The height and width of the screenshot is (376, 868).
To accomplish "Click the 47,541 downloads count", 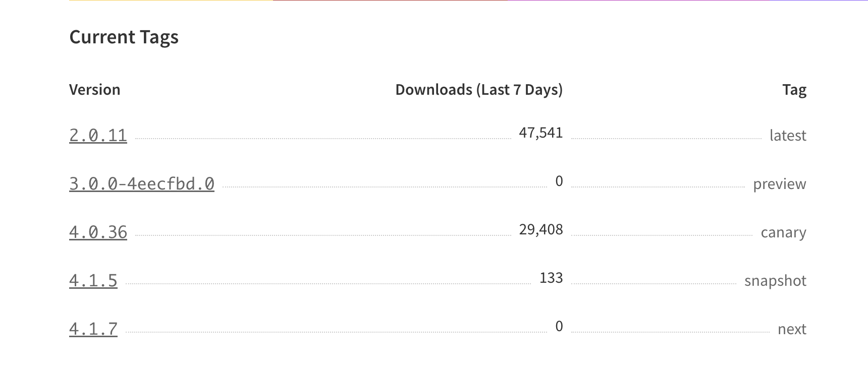I will 541,133.
